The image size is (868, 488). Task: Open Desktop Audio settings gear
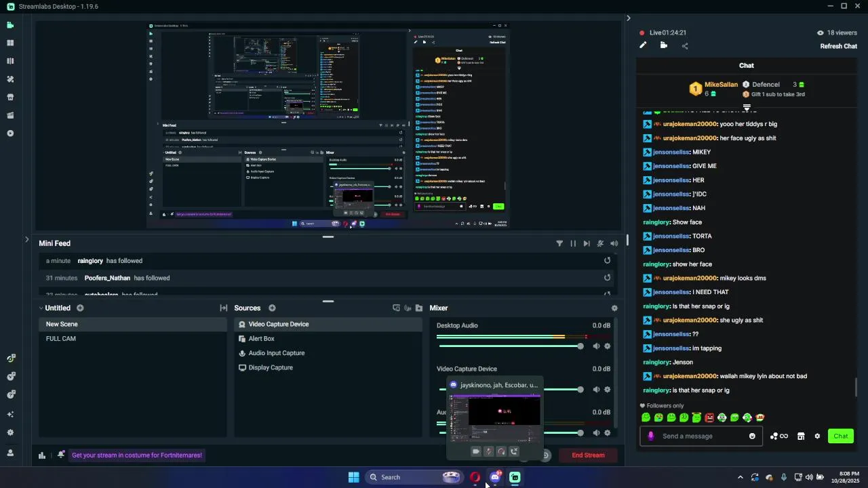point(607,346)
